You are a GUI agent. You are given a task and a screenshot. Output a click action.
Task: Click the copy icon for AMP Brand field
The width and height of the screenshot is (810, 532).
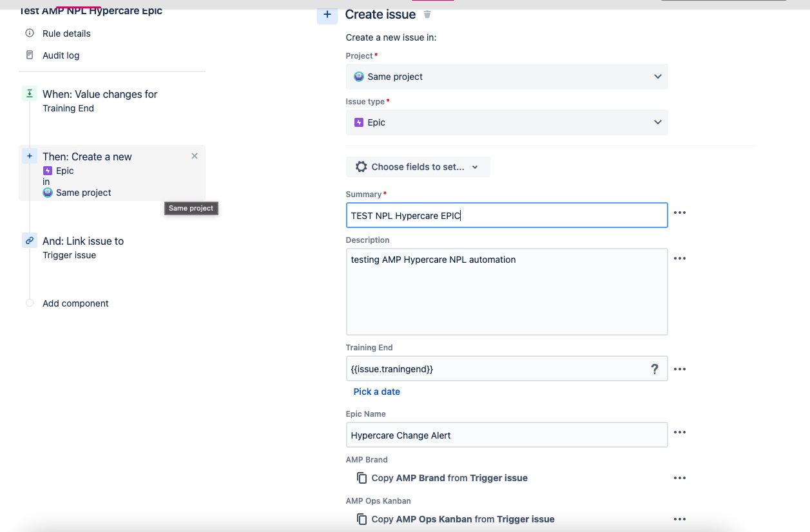pyautogui.click(x=362, y=477)
